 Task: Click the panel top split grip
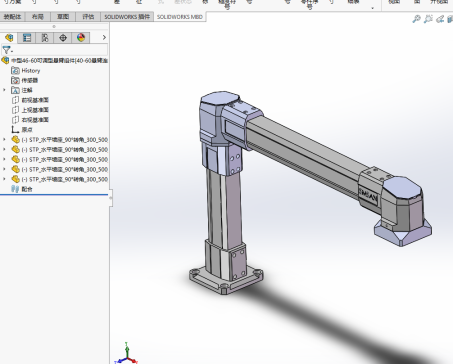[54, 26]
